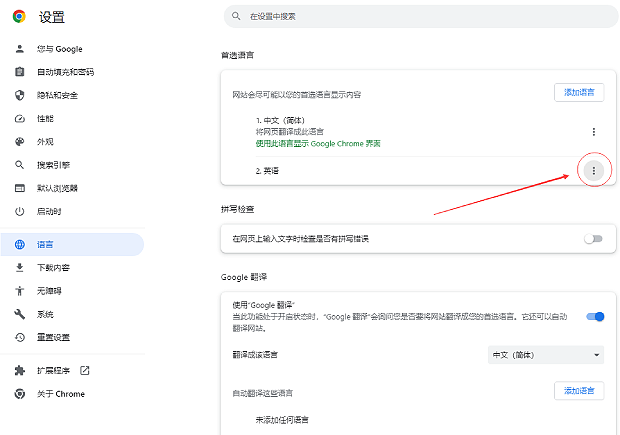Click 性能 speedometer icon
620x435 pixels.
[x=19, y=118]
